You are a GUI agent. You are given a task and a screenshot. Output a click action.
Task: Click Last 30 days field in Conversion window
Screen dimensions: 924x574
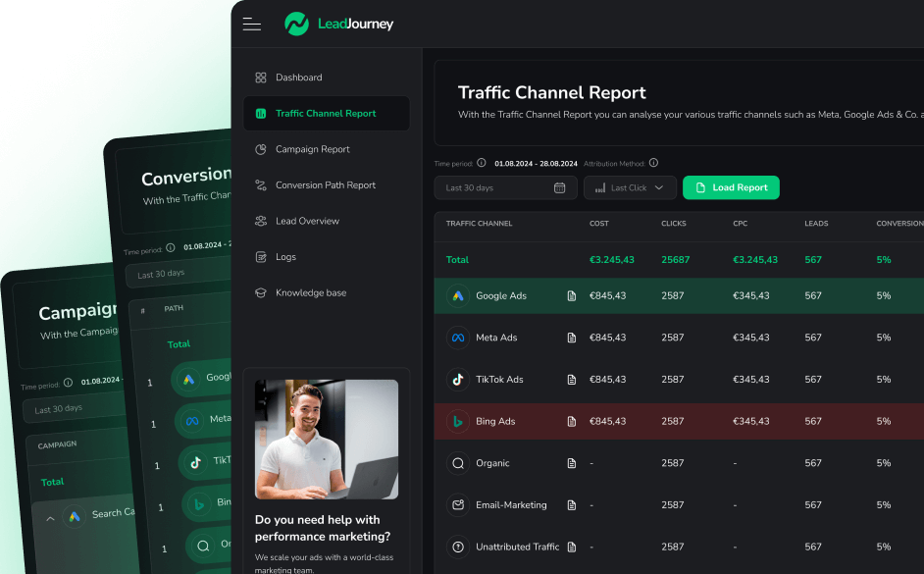coord(178,272)
